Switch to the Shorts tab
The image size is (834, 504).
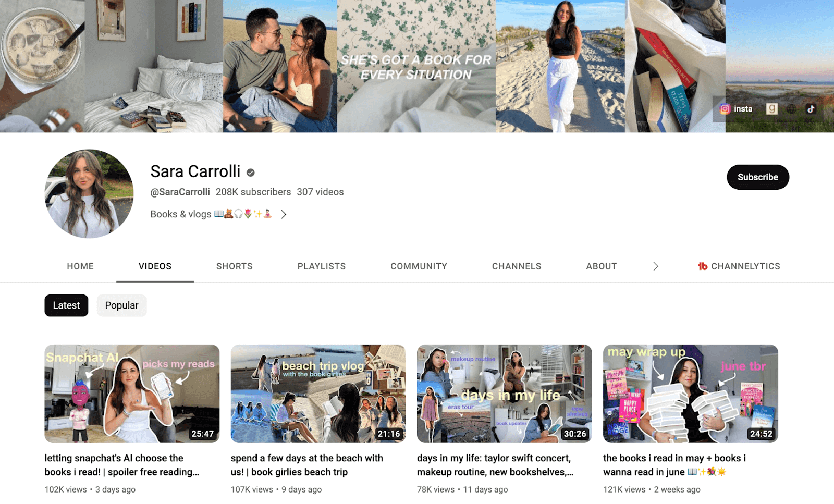coord(234,266)
